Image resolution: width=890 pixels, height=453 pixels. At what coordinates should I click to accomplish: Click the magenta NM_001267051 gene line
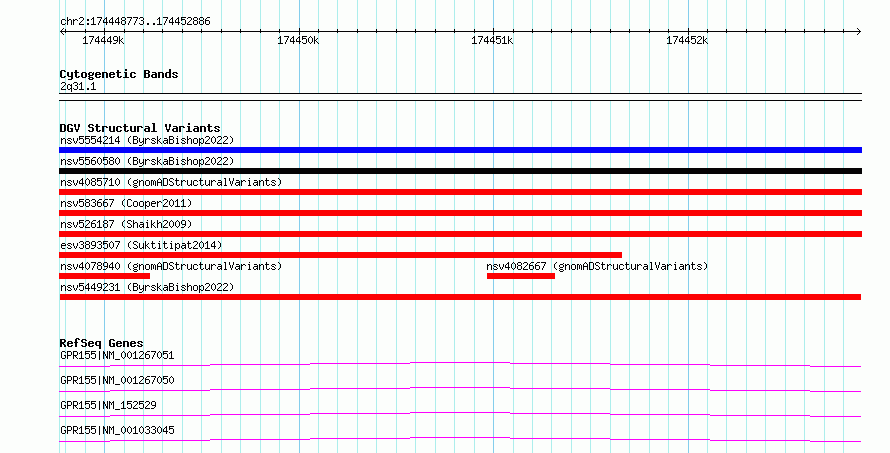pos(460,364)
